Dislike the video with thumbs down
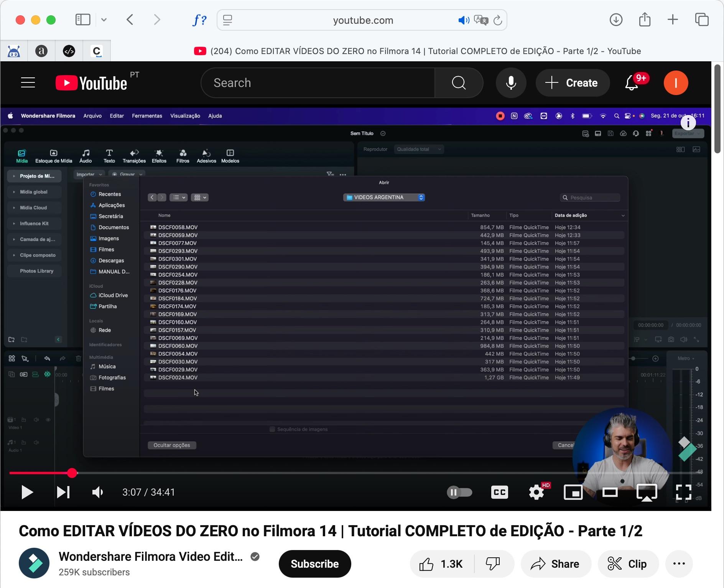The width and height of the screenshot is (724, 588). [x=493, y=564]
